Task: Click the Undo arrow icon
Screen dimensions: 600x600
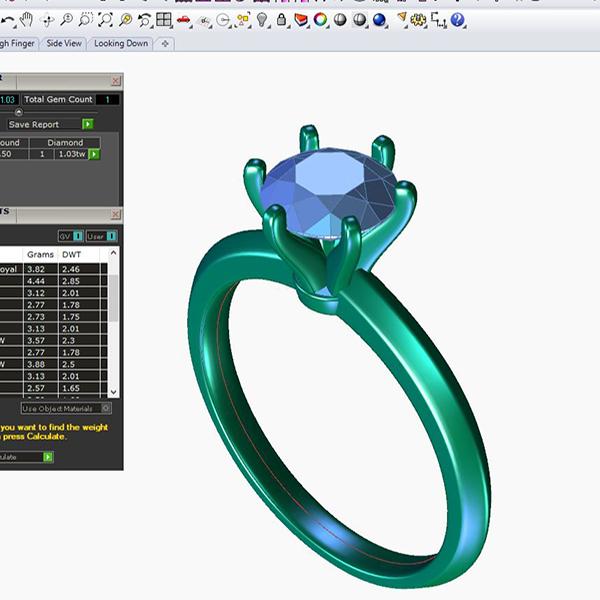Action: tap(8, 20)
